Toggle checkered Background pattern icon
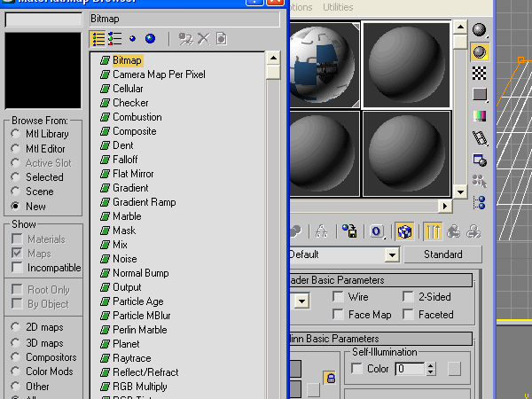Viewport: 532px width, 399px height. coord(479,73)
